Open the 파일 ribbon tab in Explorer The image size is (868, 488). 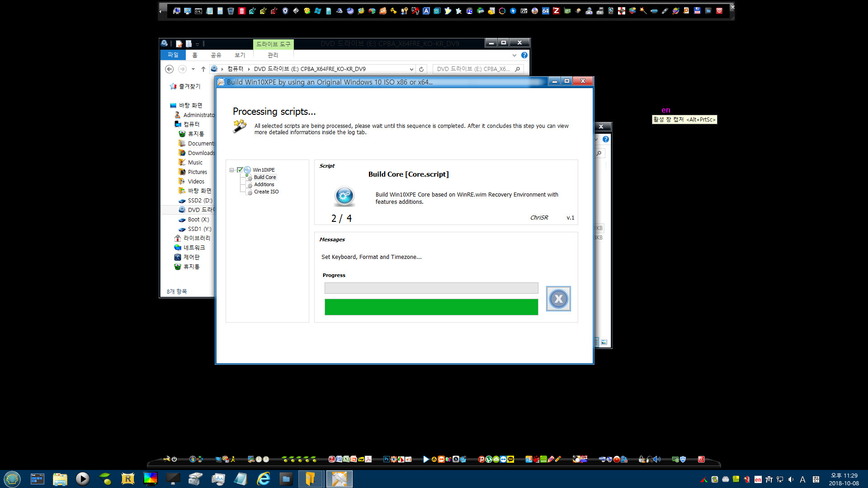click(x=173, y=55)
